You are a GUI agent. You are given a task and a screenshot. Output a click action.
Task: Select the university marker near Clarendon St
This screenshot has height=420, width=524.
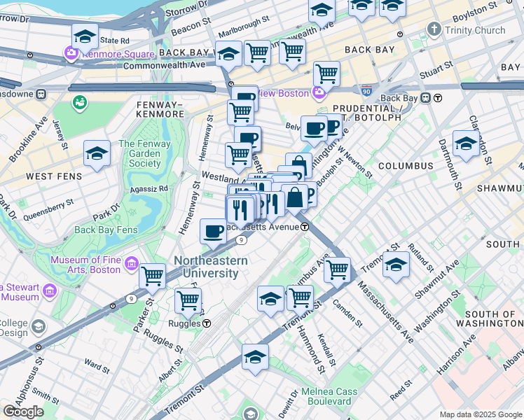coord(466,145)
